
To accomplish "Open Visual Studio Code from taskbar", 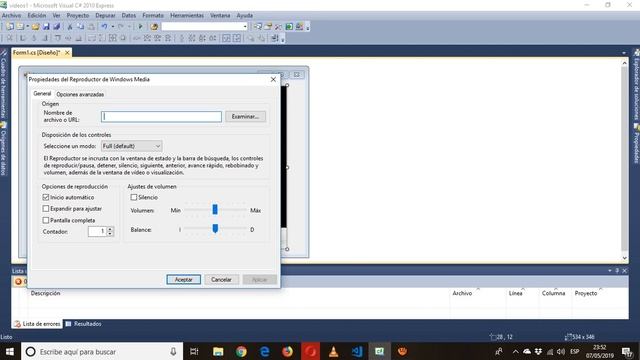I will pyautogui.click(x=357, y=351).
